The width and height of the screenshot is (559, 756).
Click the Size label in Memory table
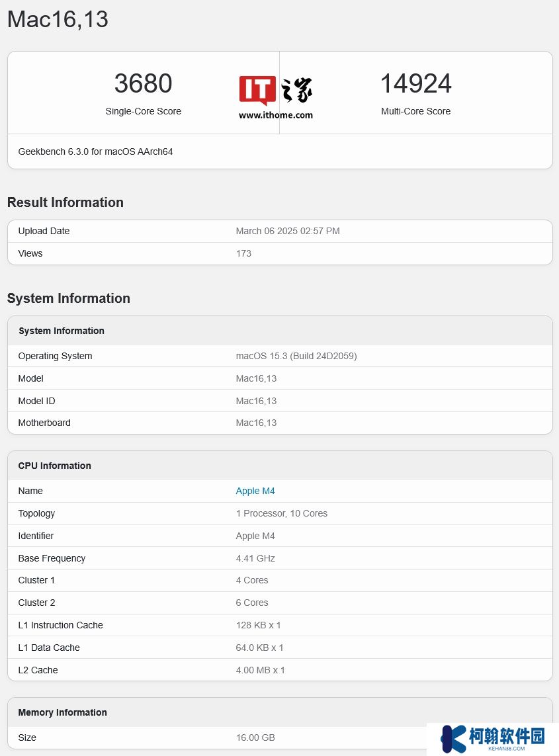[27, 737]
